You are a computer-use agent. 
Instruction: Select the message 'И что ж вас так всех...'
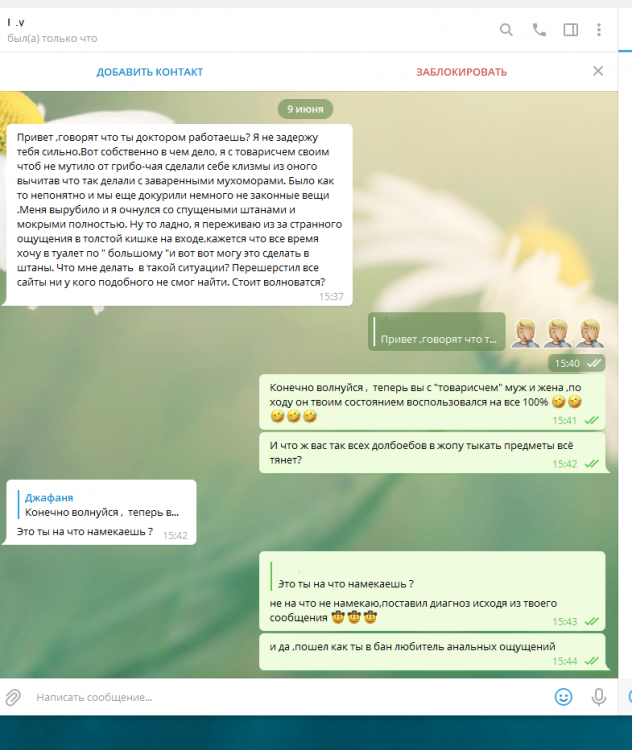[x=432, y=452]
